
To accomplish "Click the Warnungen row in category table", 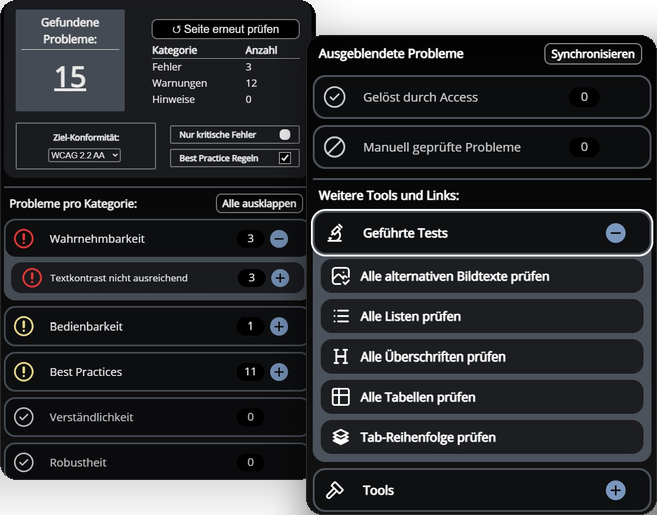I will coord(225,83).
